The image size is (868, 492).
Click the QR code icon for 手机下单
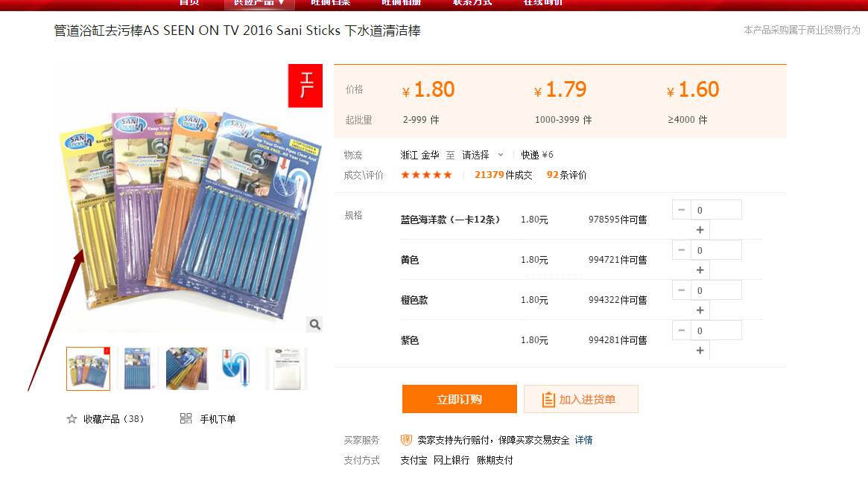(186, 418)
